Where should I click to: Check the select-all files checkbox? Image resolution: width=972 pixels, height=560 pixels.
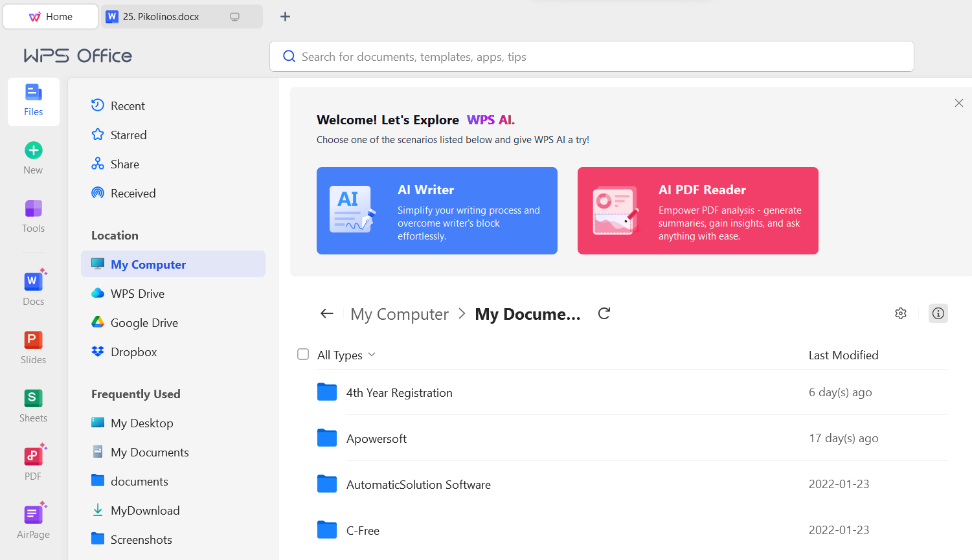303,355
